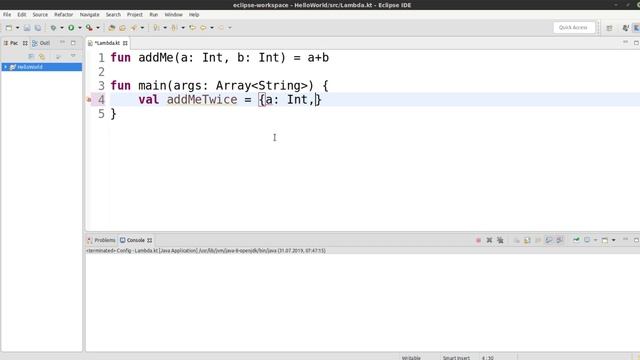Open the Package Explorer View Menu
The width and height of the screenshot is (640, 360).
tap(73, 56)
